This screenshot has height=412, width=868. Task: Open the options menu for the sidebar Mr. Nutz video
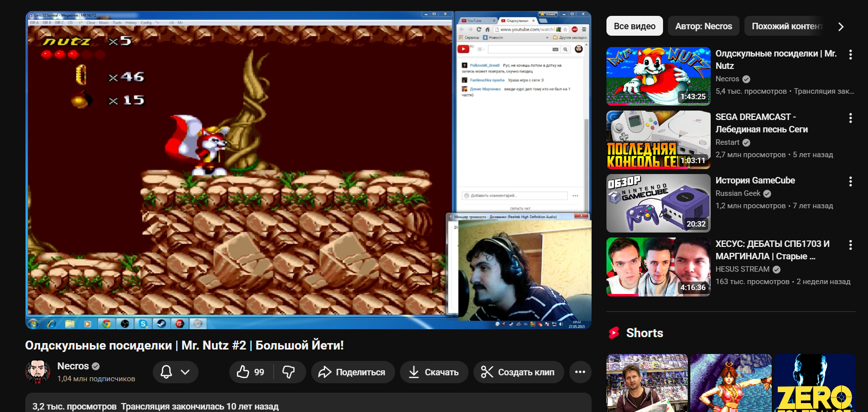(851, 55)
